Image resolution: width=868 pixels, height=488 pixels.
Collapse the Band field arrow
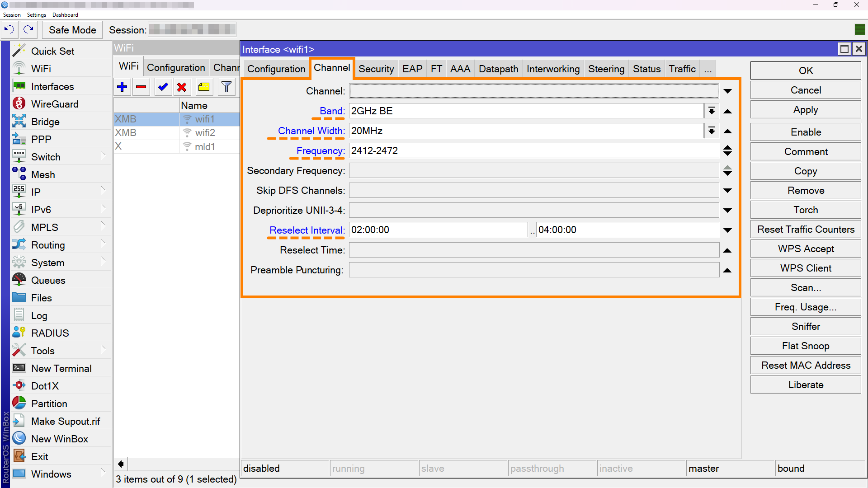pos(727,111)
